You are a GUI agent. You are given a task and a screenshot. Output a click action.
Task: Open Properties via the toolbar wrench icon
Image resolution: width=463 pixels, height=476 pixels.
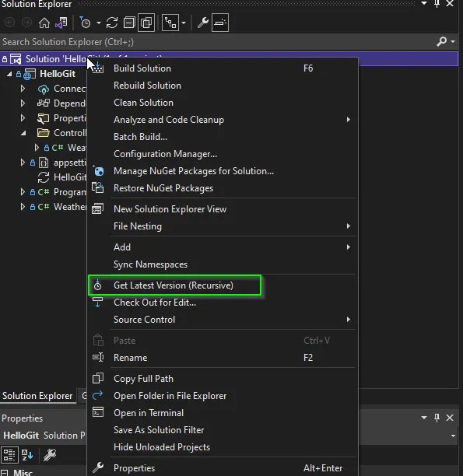click(203, 23)
